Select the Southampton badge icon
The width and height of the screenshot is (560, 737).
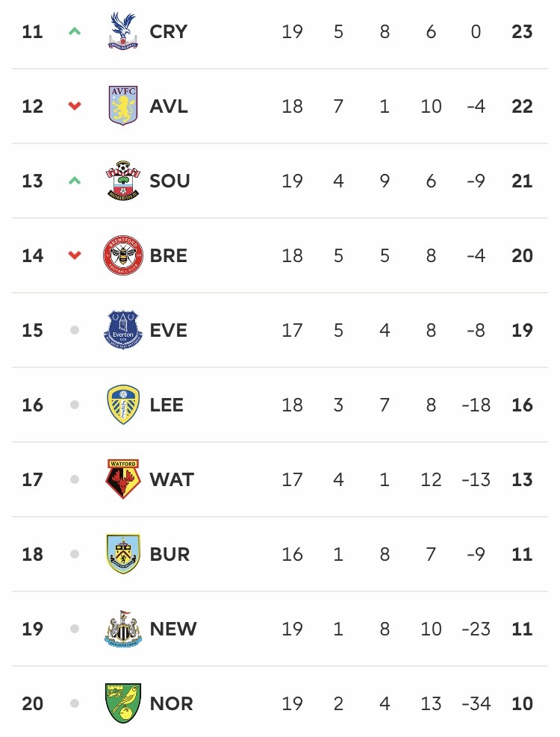[122, 181]
